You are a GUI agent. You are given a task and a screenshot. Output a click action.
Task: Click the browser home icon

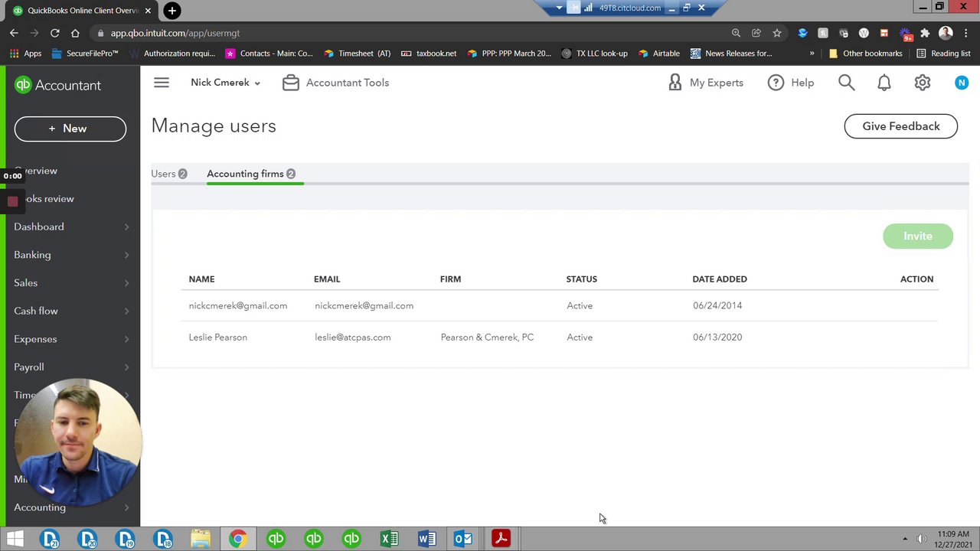click(x=75, y=33)
